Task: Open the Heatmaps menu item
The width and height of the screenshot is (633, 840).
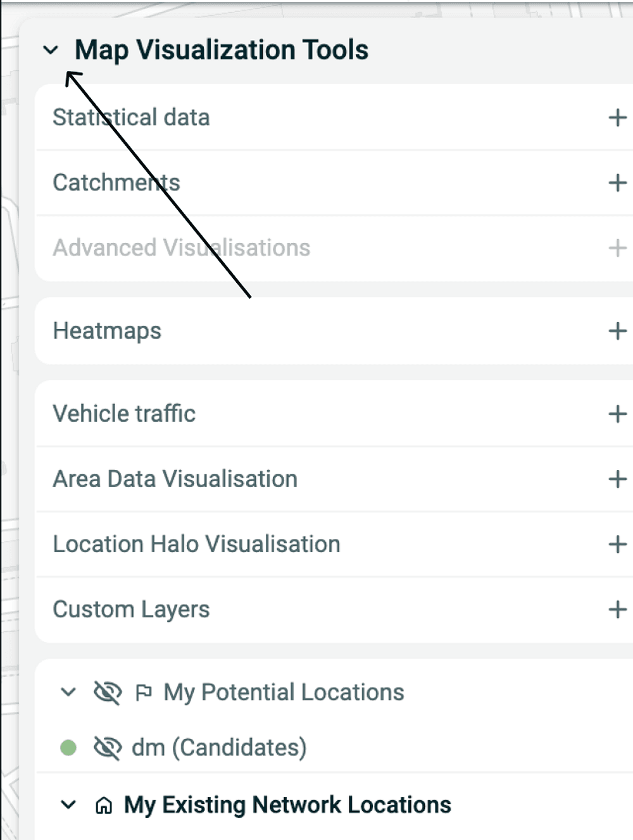Action: pos(107,331)
